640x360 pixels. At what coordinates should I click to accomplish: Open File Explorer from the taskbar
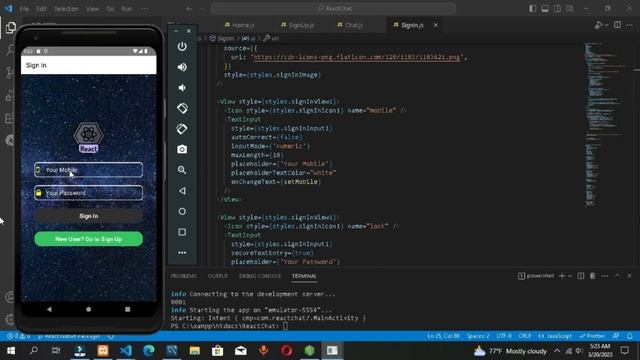(195, 351)
